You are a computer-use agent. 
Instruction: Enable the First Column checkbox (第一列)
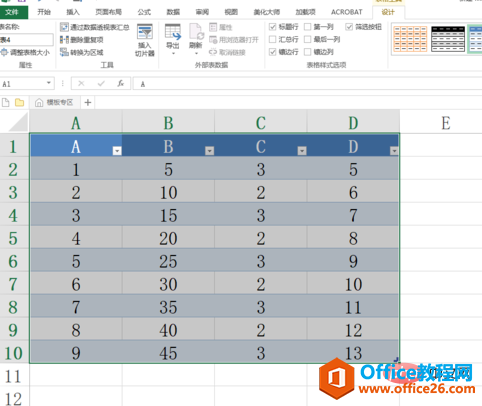(308, 27)
